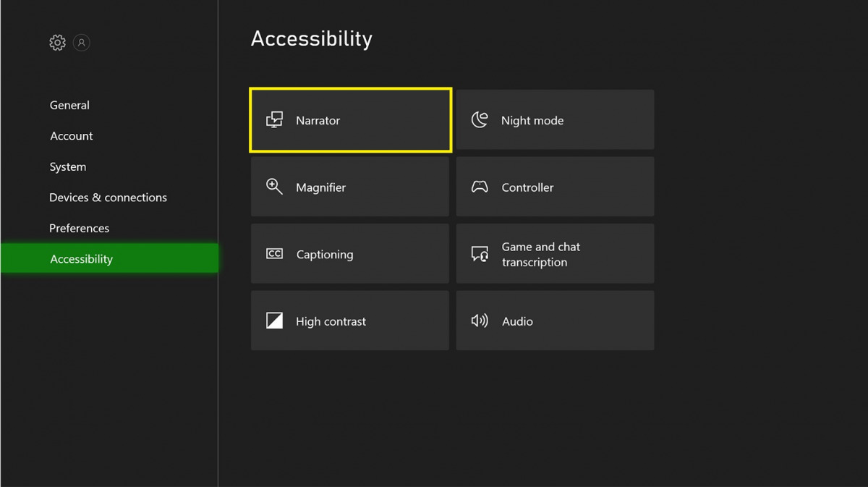The image size is (868, 487).
Task: Open the Account settings section
Action: point(71,136)
